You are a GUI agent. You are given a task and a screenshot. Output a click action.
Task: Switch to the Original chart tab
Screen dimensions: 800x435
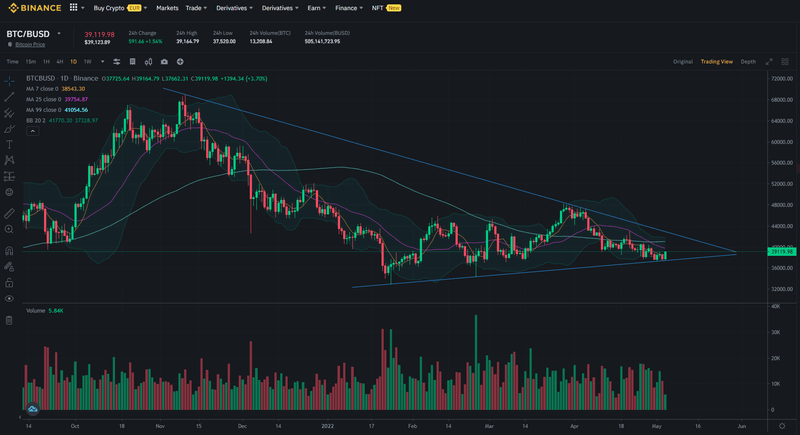click(683, 61)
